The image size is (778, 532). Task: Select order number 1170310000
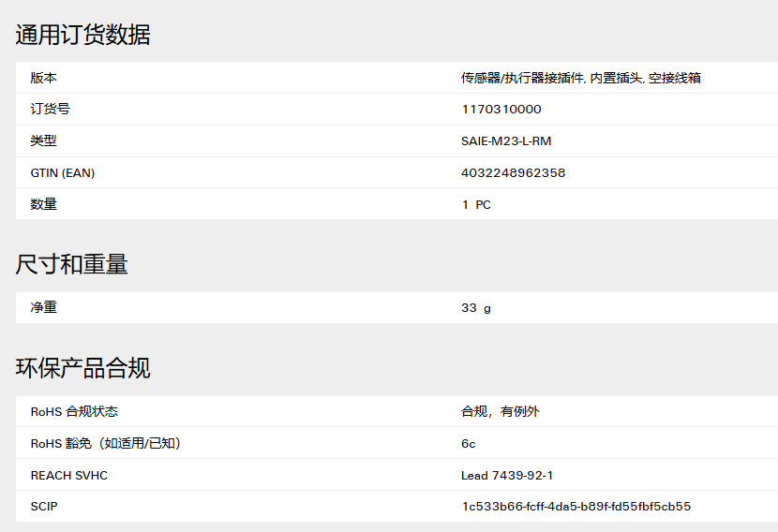tap(501, 109)
